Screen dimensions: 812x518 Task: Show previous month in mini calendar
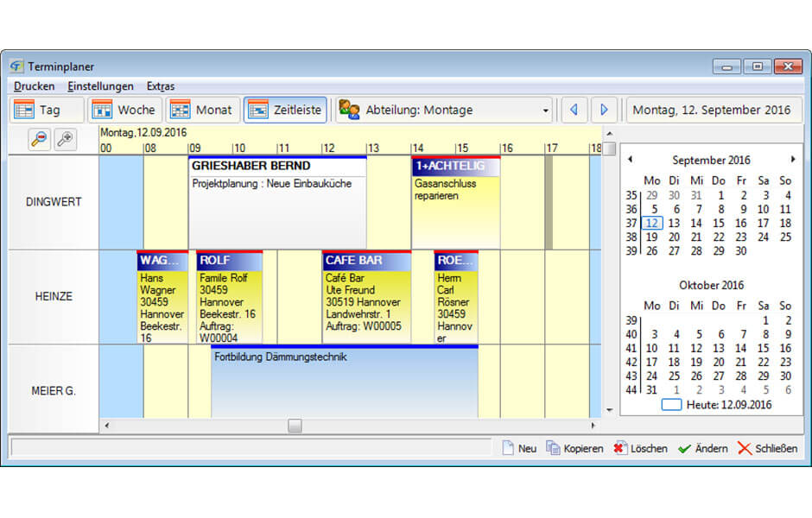tap(630, 159)
